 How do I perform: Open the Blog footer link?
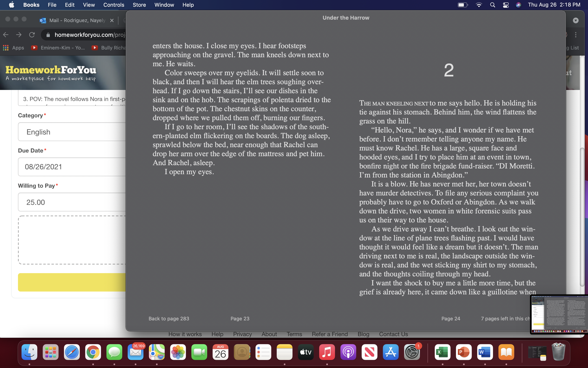[363, 334]
